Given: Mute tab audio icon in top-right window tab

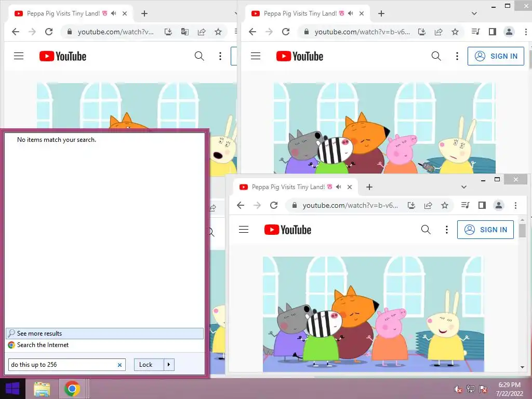Looking at the screenshot, I should click(351, 14).
